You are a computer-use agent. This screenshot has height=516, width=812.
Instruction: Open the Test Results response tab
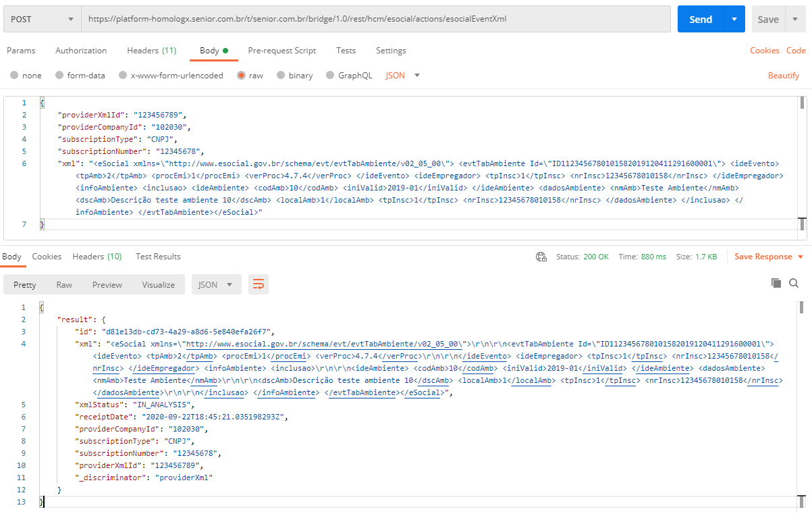pyautogui.click(x=158, y=257)
